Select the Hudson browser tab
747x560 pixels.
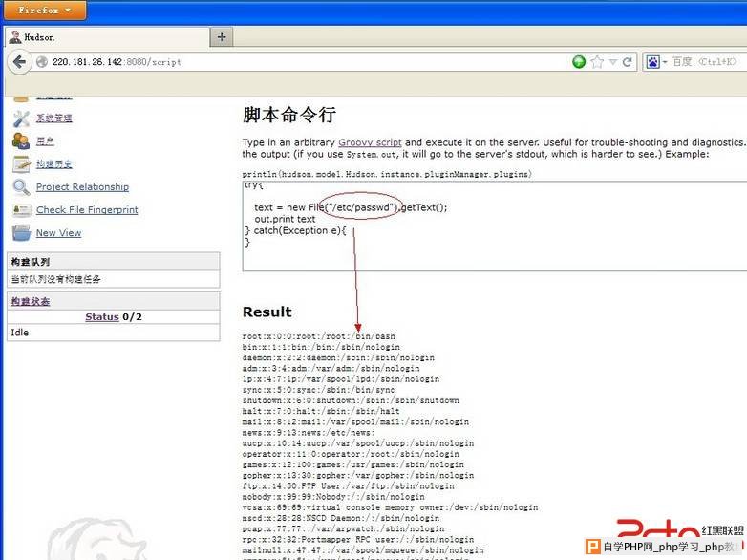108,37
